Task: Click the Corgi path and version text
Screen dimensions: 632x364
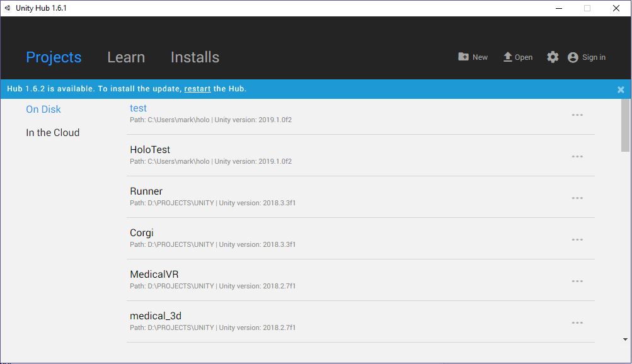Action: [x=212, y=244]
